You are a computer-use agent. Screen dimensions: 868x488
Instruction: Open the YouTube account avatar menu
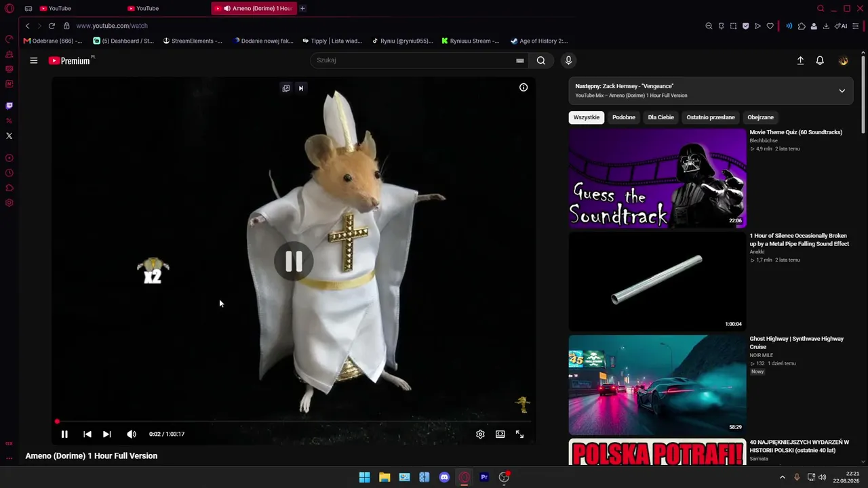point(843,60)
